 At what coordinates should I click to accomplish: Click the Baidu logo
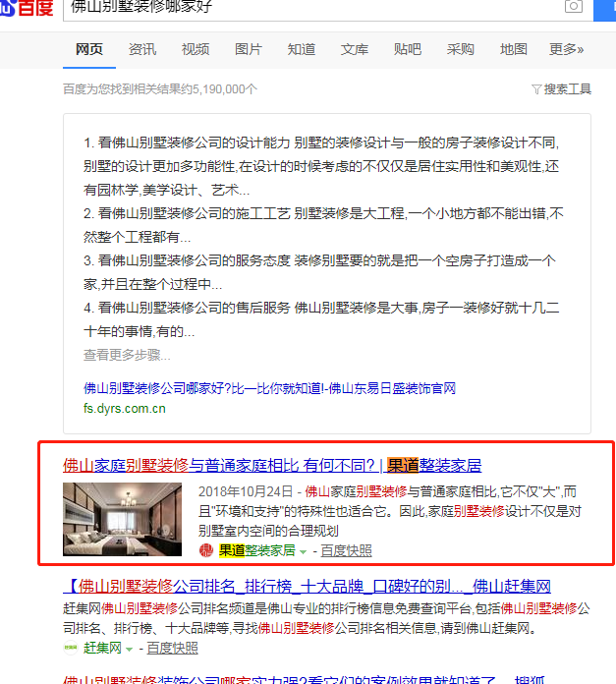click(x=27, y=8)
